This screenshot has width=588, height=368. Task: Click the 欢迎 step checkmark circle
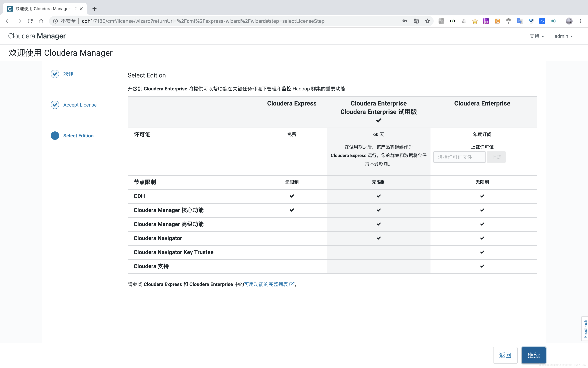click(55, 74)
